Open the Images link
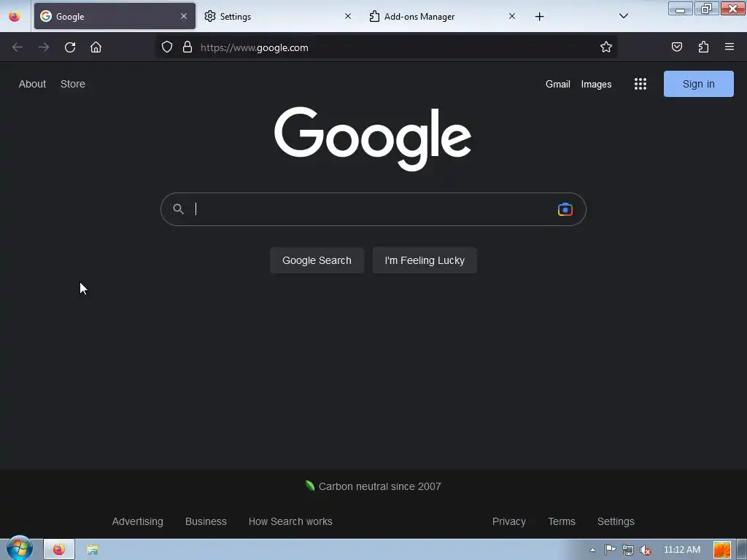The width and height of the screenshot is (747, 560). click(596, 85)
